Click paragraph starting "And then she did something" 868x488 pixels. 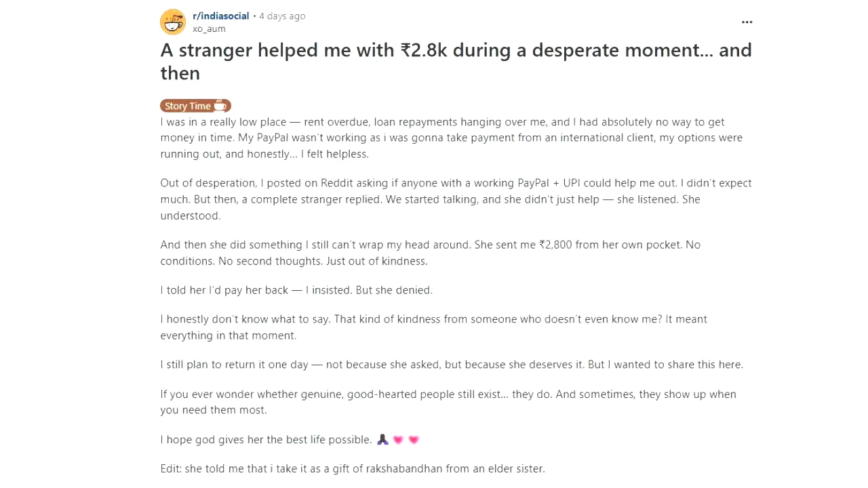[431, 253]
